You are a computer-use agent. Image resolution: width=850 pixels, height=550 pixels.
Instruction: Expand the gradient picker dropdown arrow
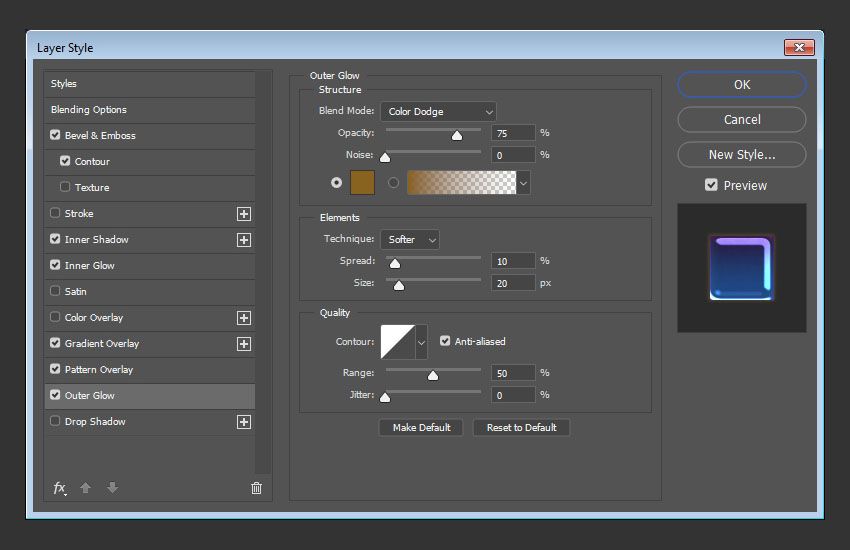[x=523, y=183]
